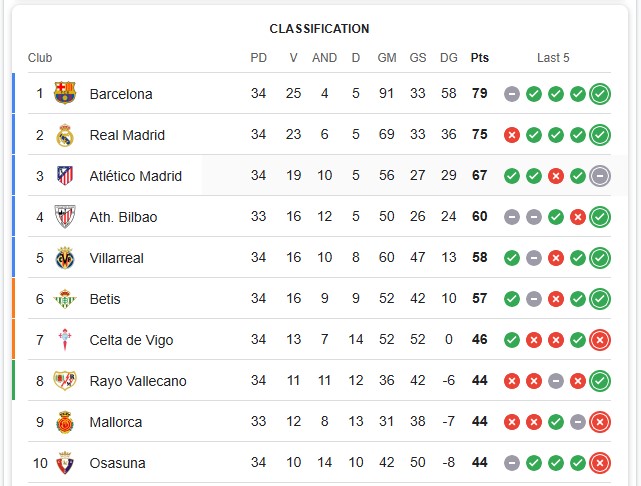Click the Villarreal club crest
The image size is (641, 486).
coord(65,258)
